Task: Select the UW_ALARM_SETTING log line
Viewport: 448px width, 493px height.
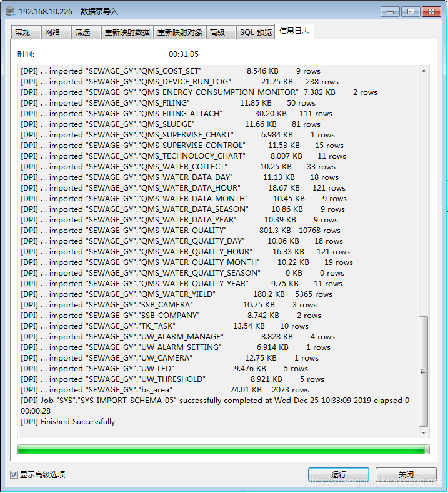Action: [176, 347]
